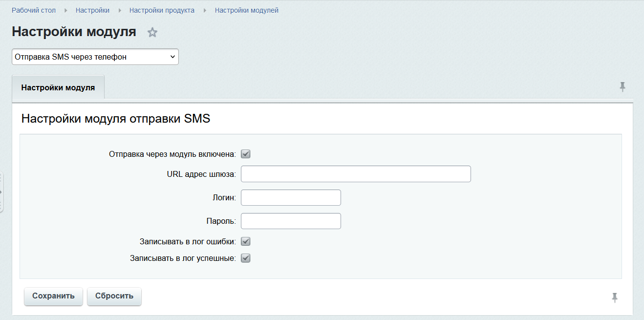Click the arrow separator after Рабочий стол
The width and height of the screenshot is (644, 320).
pos(66,10)
